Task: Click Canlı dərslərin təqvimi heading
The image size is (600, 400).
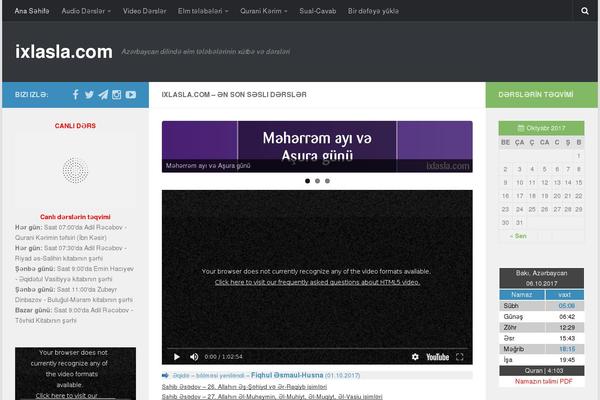Action: click(75, 217)
